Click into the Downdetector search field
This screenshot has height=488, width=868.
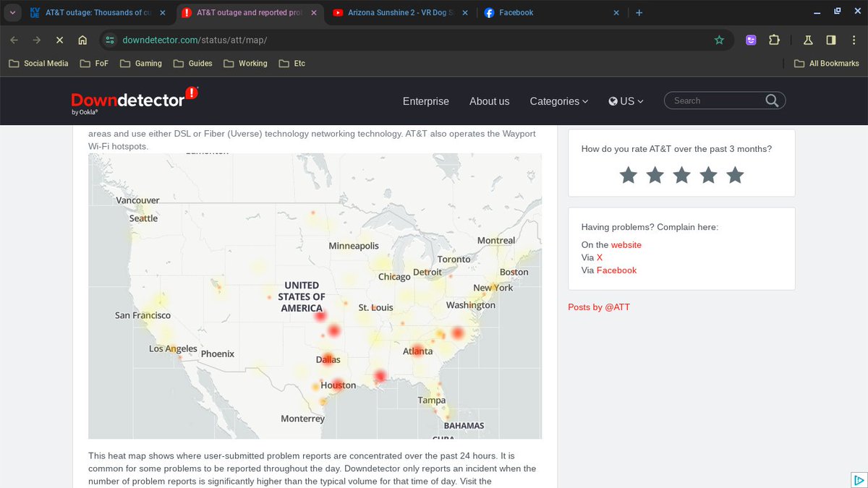point(716,100)
